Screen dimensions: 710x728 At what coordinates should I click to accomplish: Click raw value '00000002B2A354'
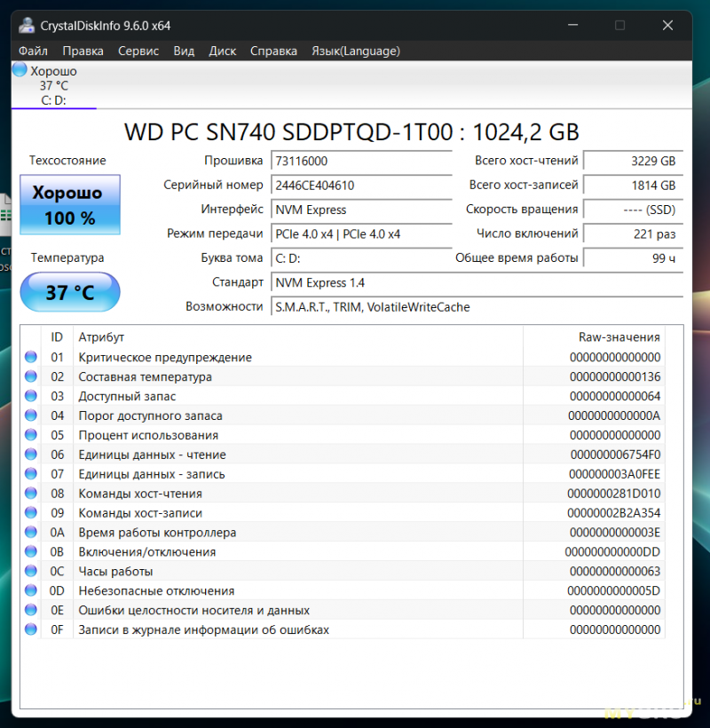614,513
